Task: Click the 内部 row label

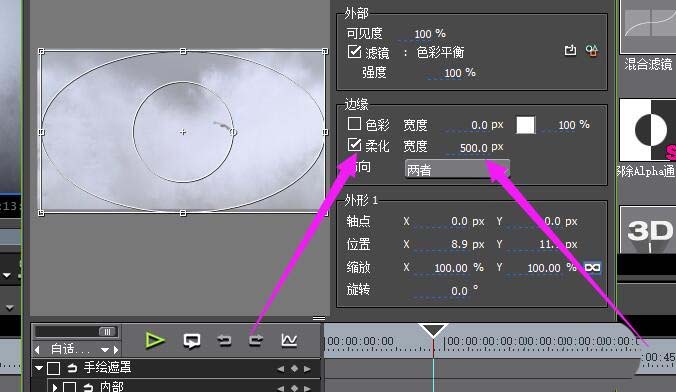Action: click(x=112, y=387)
